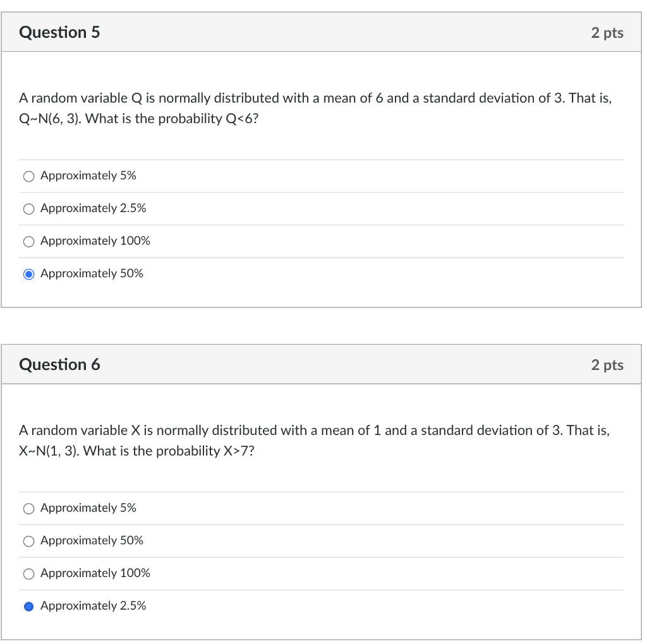
Task: Click the filled 'Approximately 2.5%' radio in Question 6
Action: click(x=28, y=605)
